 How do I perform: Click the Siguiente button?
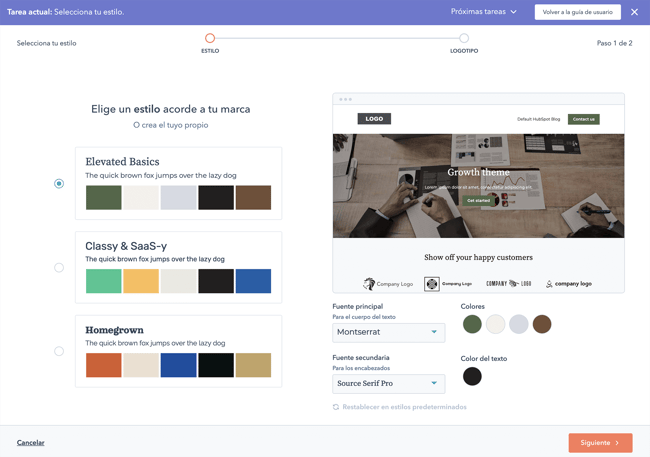(x=600, y=443)
